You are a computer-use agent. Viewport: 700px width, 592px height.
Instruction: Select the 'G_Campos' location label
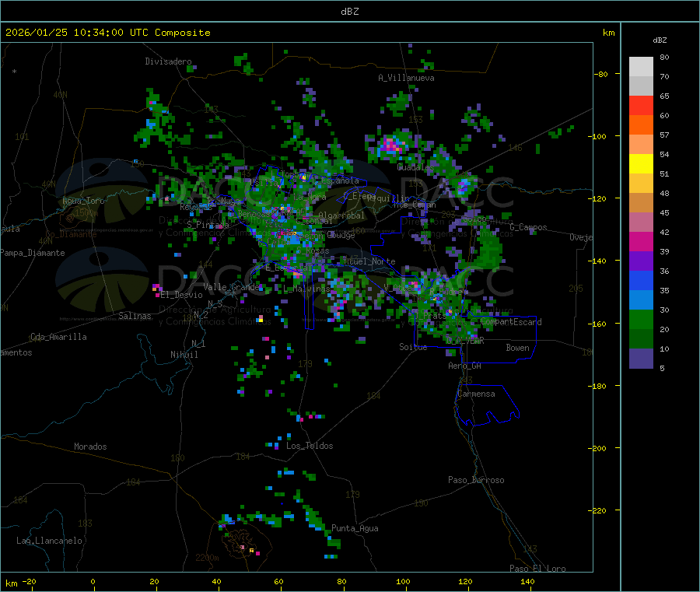(528, 227)
